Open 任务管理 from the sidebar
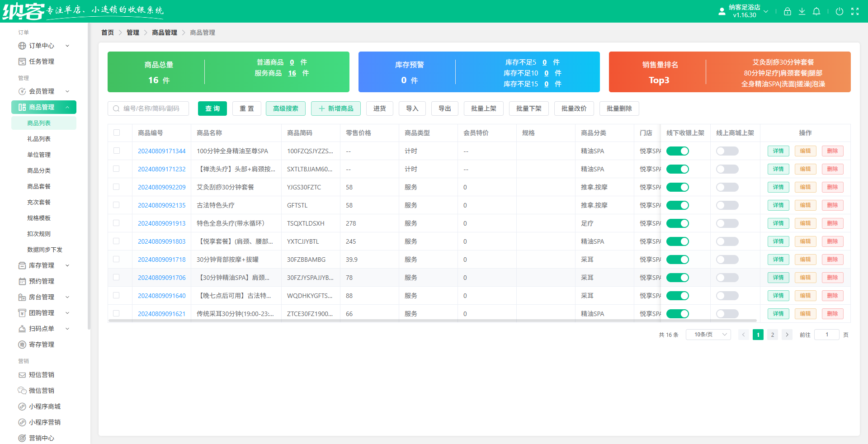Viewport: 868px width, 444px height. [41, 61]
